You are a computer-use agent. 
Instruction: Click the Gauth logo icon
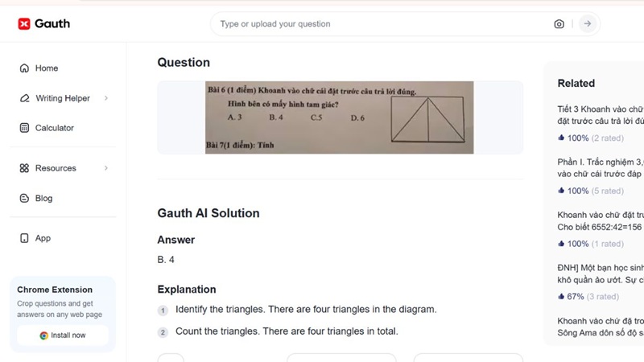click(24, 24)
